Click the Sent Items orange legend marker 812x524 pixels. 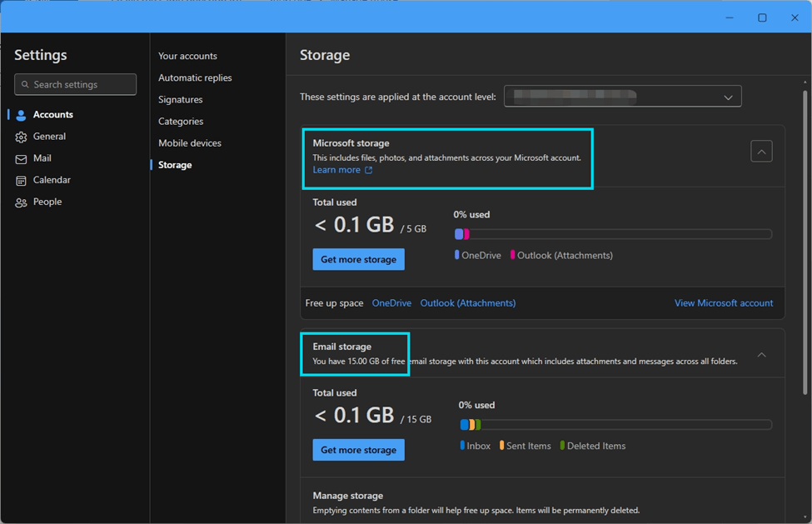(502, 446)
